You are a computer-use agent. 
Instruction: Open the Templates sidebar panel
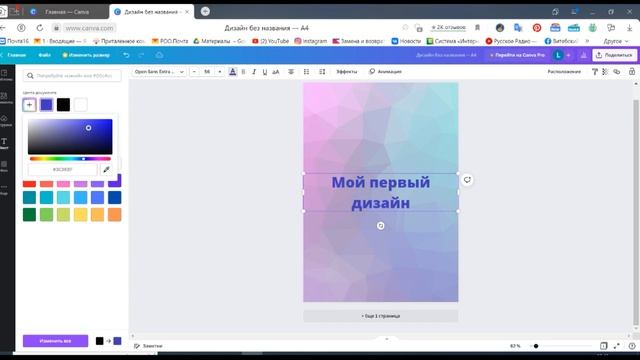coord(4,75)
